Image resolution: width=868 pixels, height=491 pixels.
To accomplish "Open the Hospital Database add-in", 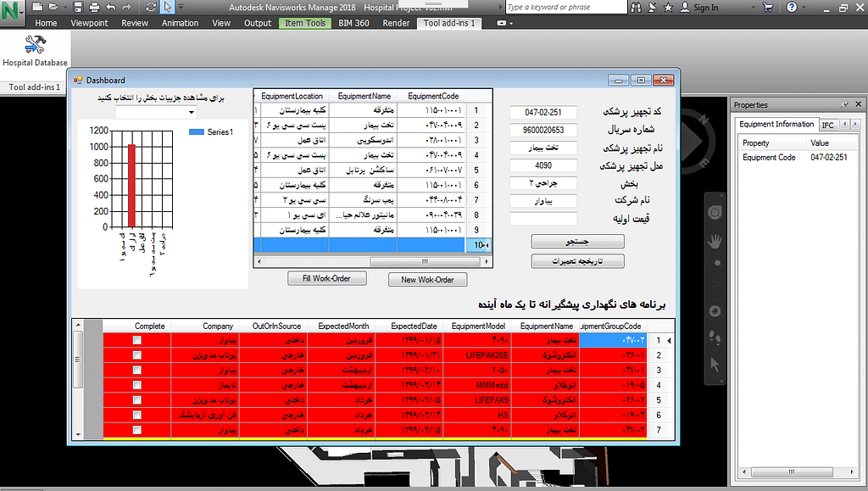I will [x=35, y=49].
